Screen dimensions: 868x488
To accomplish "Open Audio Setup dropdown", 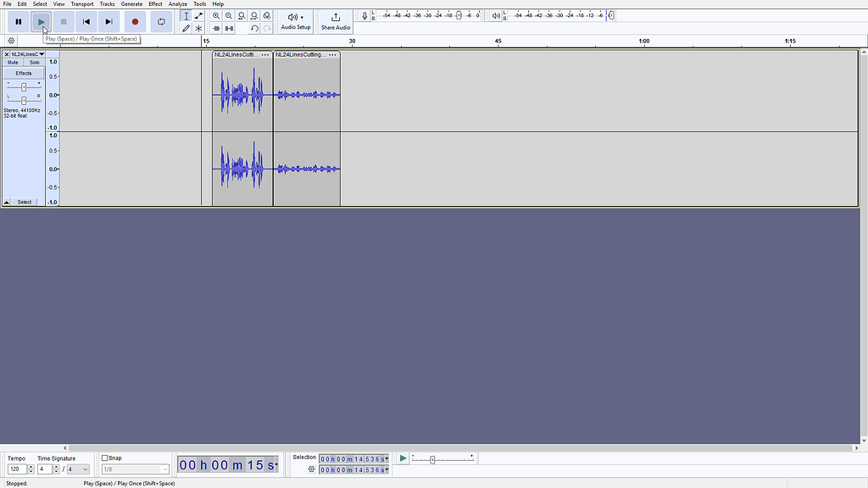I will coord(296,21).
